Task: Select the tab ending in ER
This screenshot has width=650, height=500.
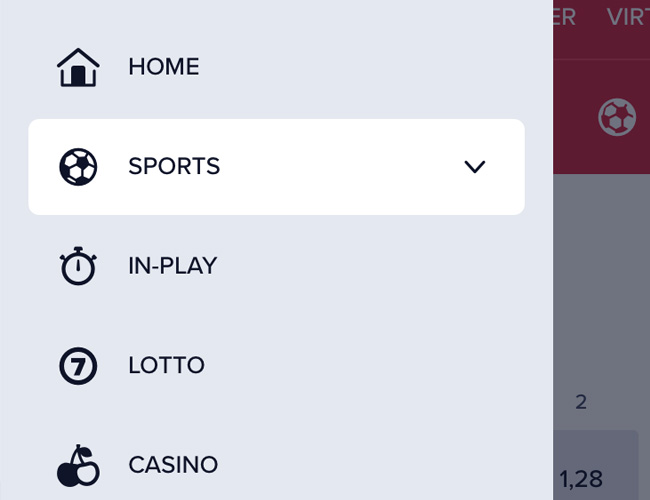Action: coord(564,17)
